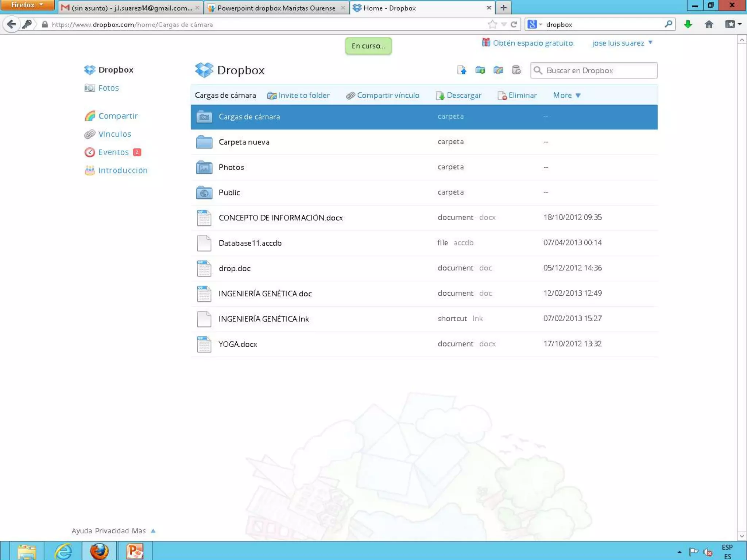Click the upload file icon
The image size is (747, 560).
(462, 70)
